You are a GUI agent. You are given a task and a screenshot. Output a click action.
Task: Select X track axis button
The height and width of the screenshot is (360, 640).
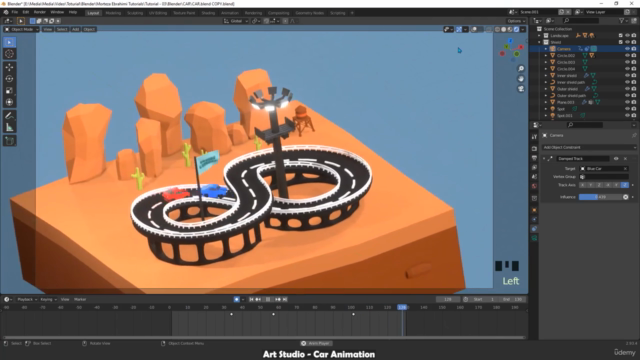pos(582,185)
